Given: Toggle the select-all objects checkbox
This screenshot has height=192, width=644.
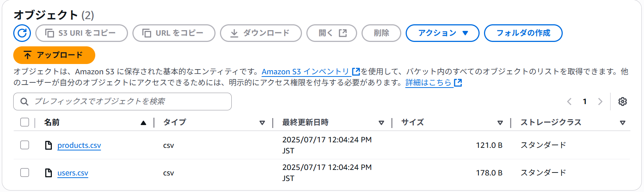Looking at the screenshot, I should 25,122.
